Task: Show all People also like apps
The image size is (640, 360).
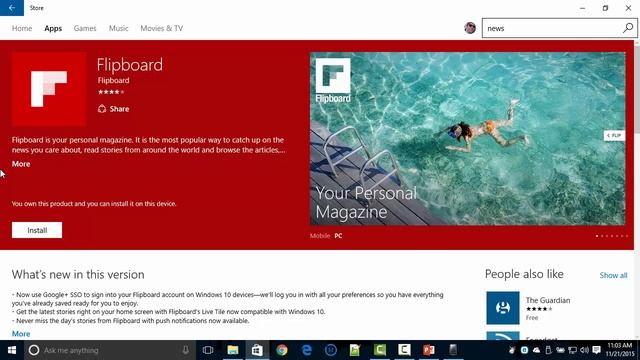Action: pos(613,276)
